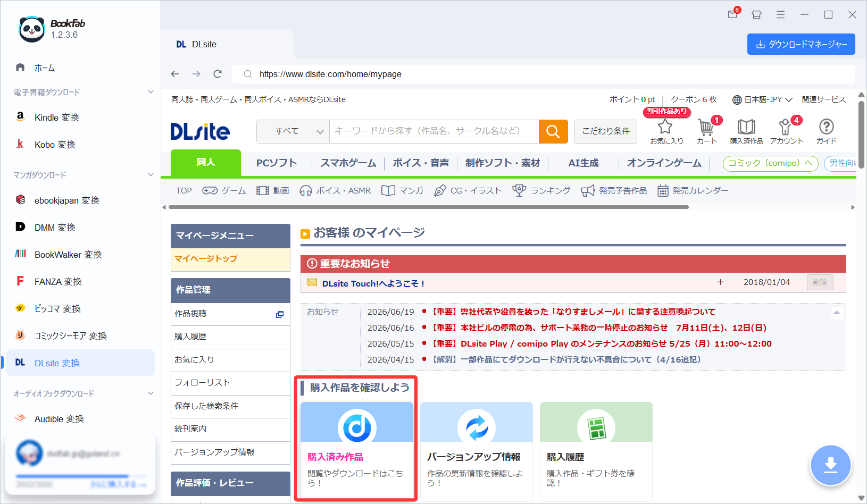Screen dimensions: 867x504
Task: Switch to 制作ソフト・素材 tab
Action: [x=503, y=163]
